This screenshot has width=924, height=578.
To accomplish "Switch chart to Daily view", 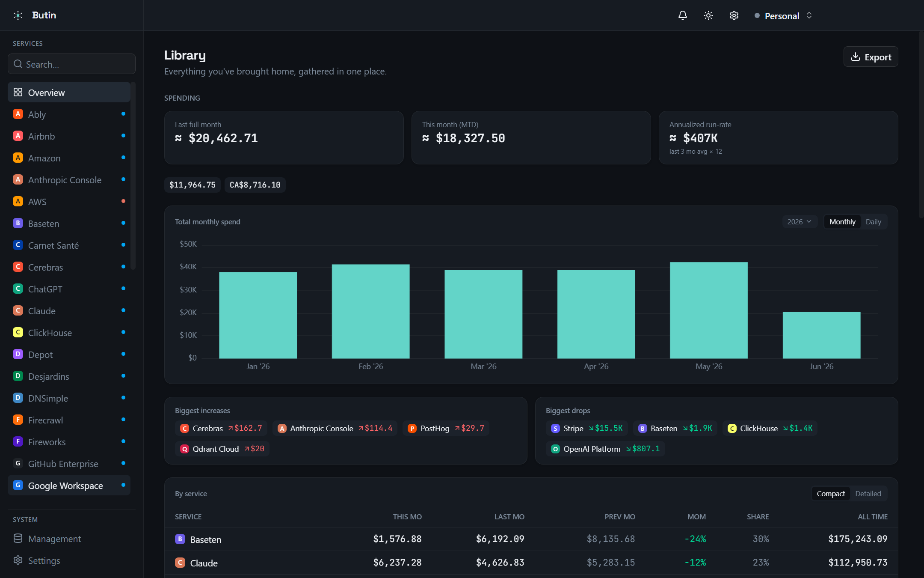I will tap(873, 222).
